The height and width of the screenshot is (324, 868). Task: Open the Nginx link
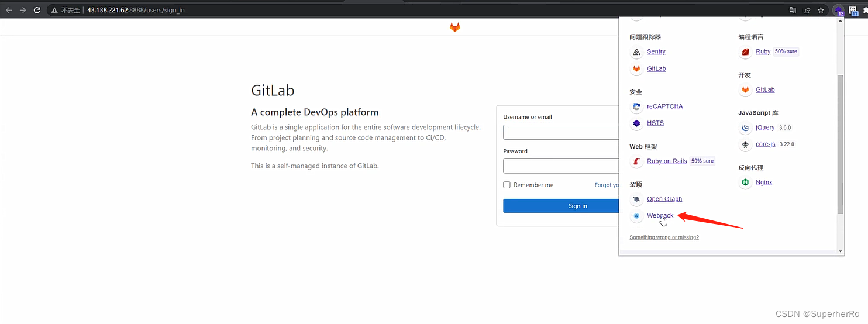click(x=764, y=182)
